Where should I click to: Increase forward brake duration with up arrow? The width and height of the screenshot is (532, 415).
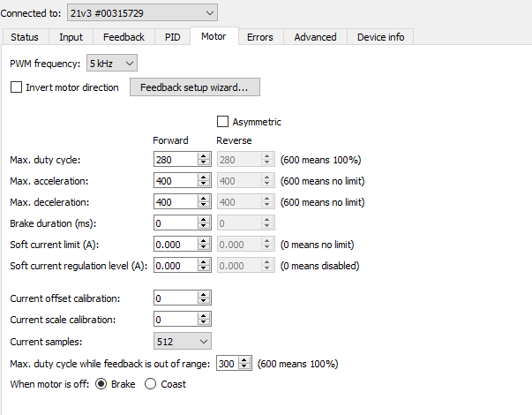pos(204,220)
